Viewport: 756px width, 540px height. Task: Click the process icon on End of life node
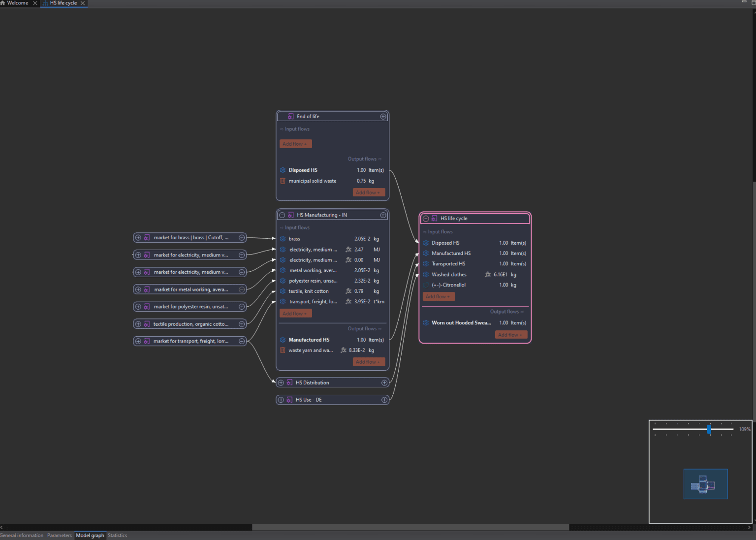(x=291, y=117)
